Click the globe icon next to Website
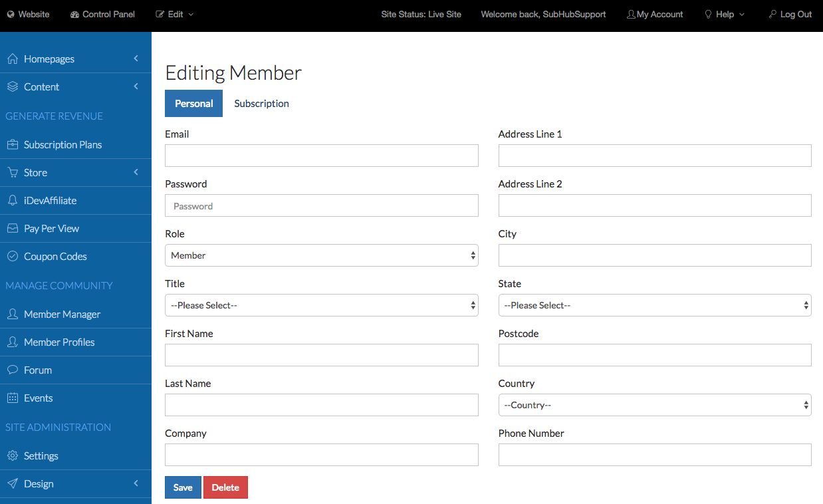The width and height of the screenshot is (823, 504). click(x=11, y=14)
